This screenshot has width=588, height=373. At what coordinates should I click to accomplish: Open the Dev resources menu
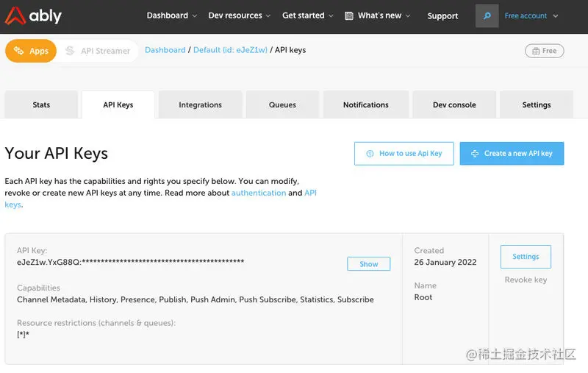[x=235, y=15]
